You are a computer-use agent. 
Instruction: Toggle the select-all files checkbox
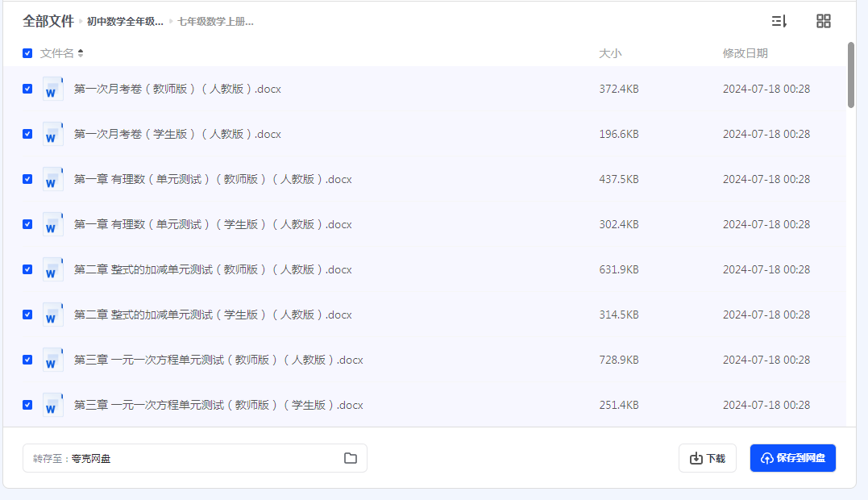tap(27, 53)
